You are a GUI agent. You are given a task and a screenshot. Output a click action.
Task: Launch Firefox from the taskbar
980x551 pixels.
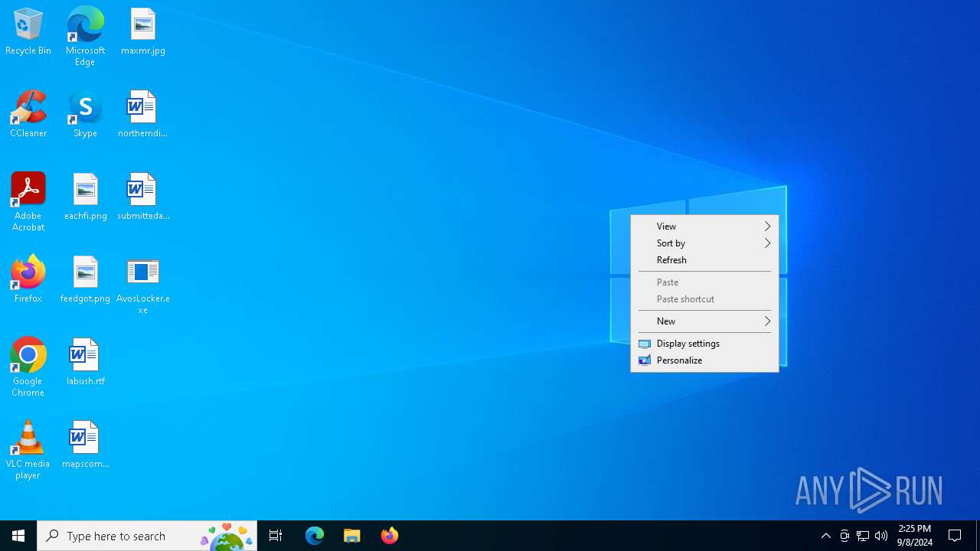[x=390, y=536]
